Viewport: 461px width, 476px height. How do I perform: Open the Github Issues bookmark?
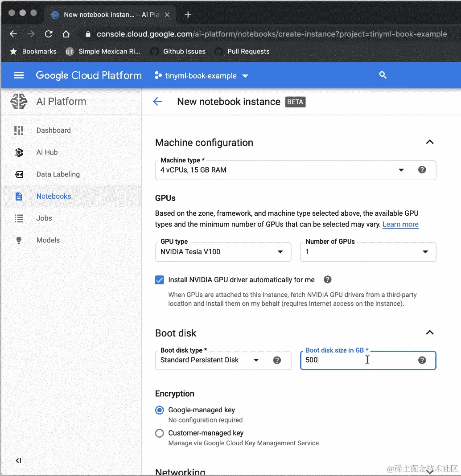178,51
